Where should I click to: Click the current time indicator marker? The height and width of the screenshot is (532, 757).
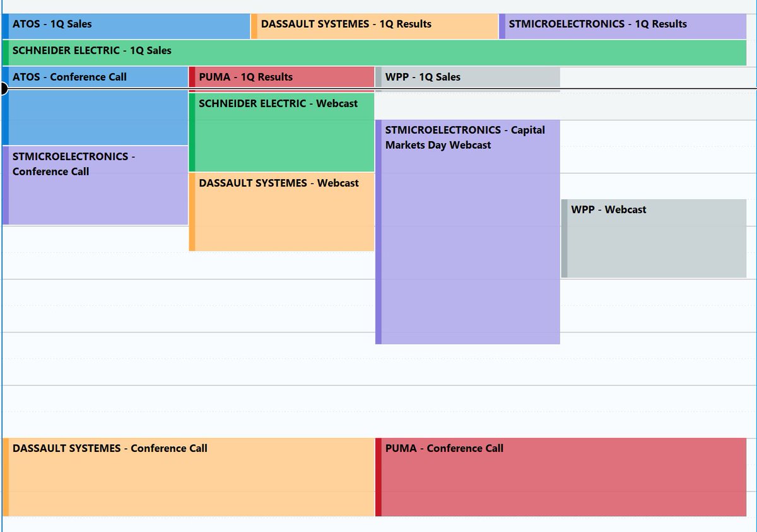point(3,89)
